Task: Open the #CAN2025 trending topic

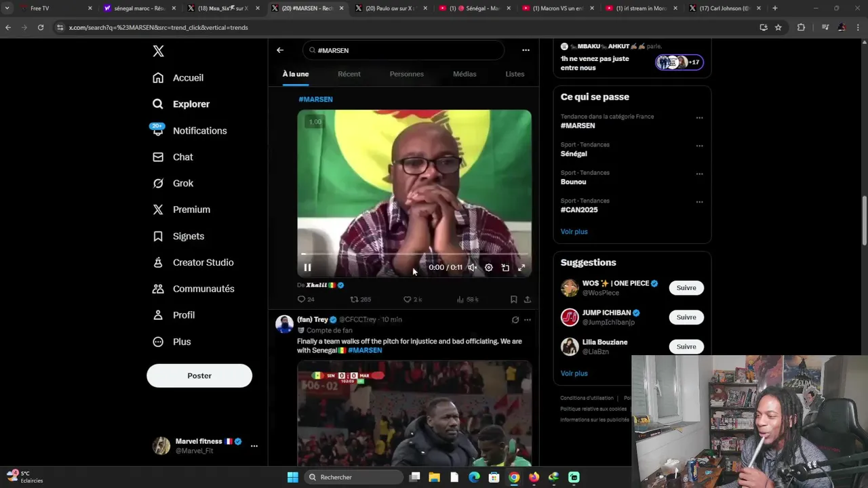Action: coord(579,210)
